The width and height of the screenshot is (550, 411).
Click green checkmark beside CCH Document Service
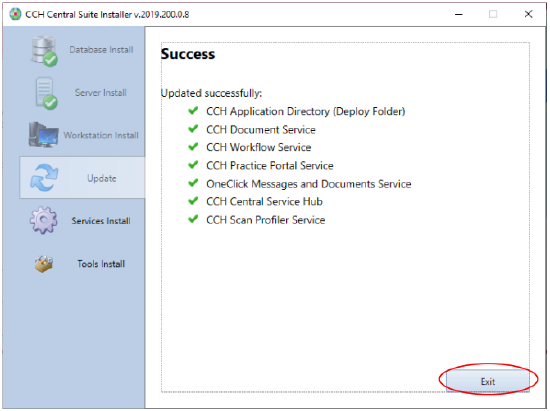pyautogui.click(x=193, y=129)
